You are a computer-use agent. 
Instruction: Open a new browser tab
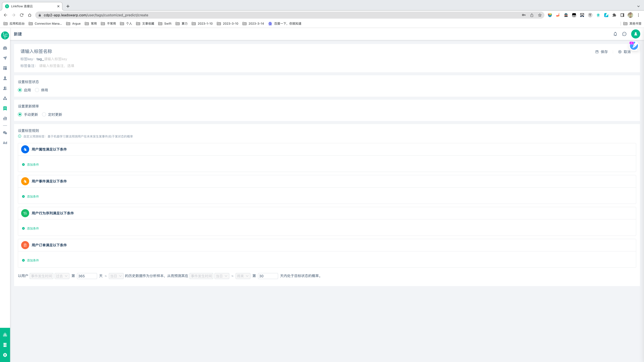68,6
